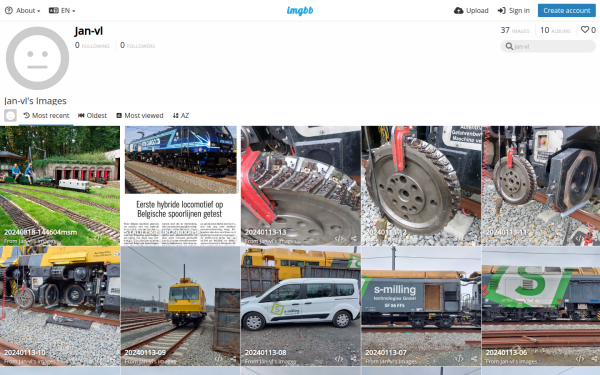The width and height of the screenshot is (600, 375).
Task: Open the 20240113-06 thumbnail
Action: point(541,306)
